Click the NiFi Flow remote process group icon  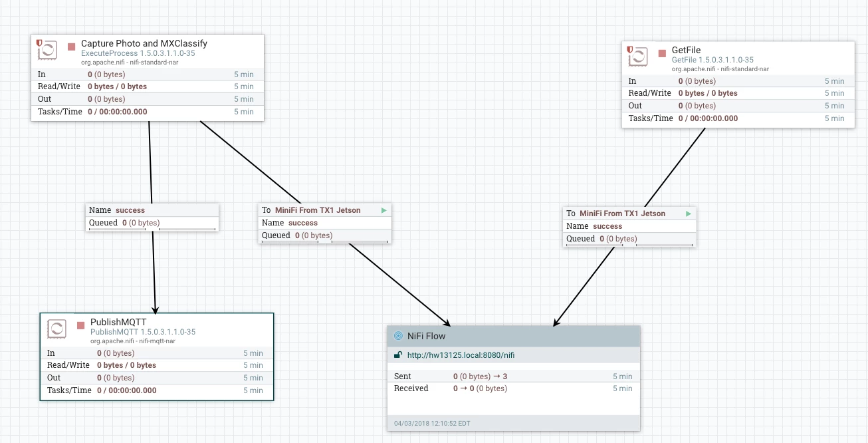(398, 336)
